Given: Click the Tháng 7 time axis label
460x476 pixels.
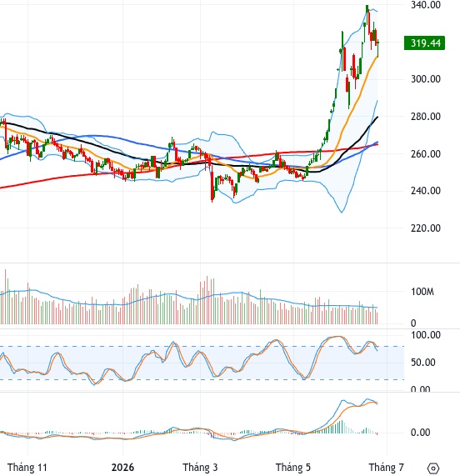Looking at the screenshot, I should click(x=387, y=467).
